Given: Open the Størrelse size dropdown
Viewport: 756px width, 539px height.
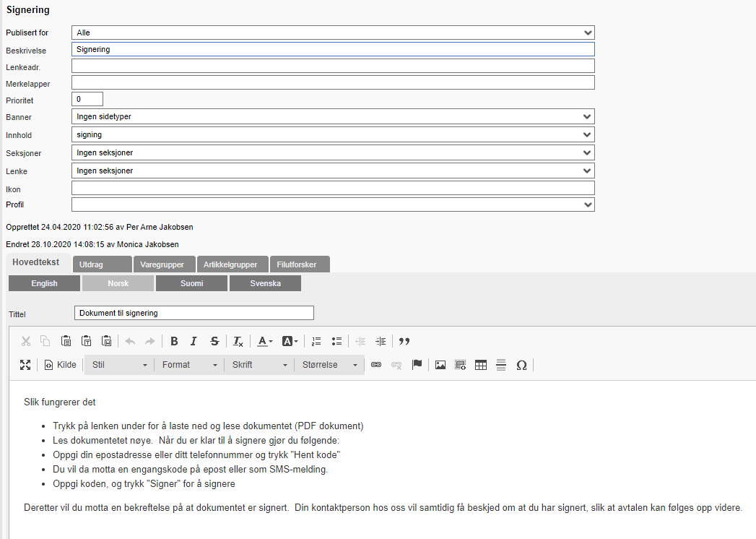Looking at the screenshot, I should point(329,365).
